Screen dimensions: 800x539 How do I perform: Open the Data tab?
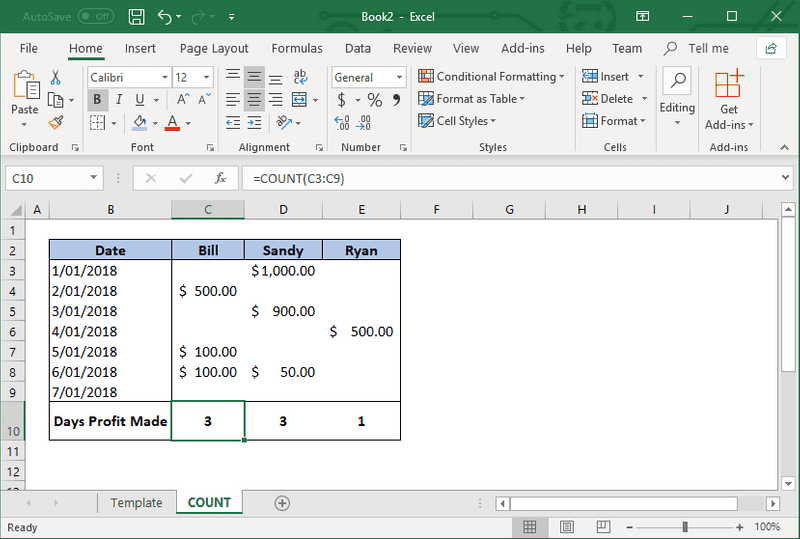tap(358, 48)
